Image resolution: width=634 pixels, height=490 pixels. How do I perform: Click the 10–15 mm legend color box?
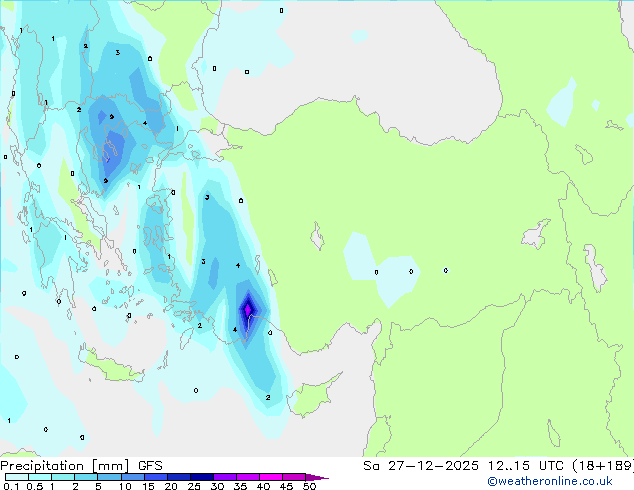click(132, 477)
